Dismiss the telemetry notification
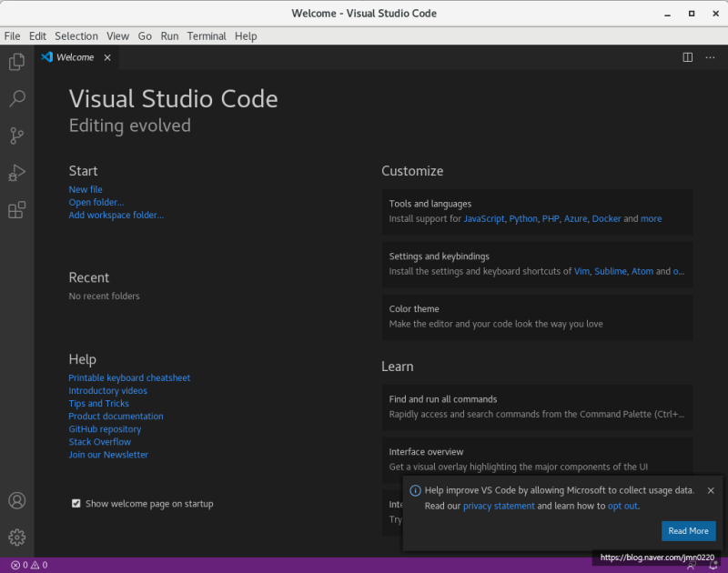 click(711, 490)
